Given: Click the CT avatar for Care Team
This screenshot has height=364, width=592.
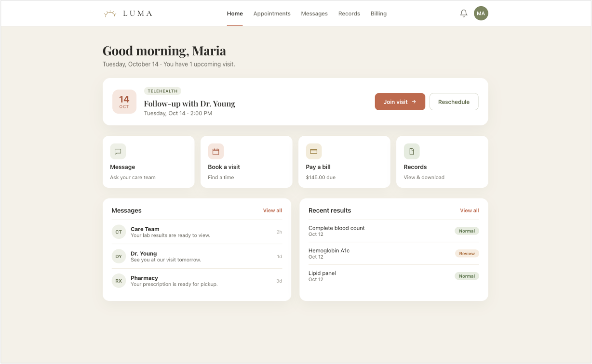Looking at the screenshot, I should click(119, 232).
